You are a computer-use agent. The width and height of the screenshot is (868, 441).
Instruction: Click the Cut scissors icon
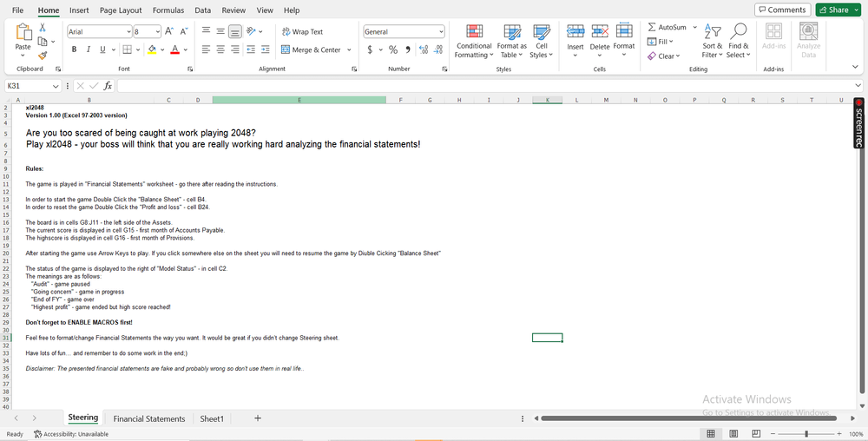pyautogui.click(x=43, y=29)
